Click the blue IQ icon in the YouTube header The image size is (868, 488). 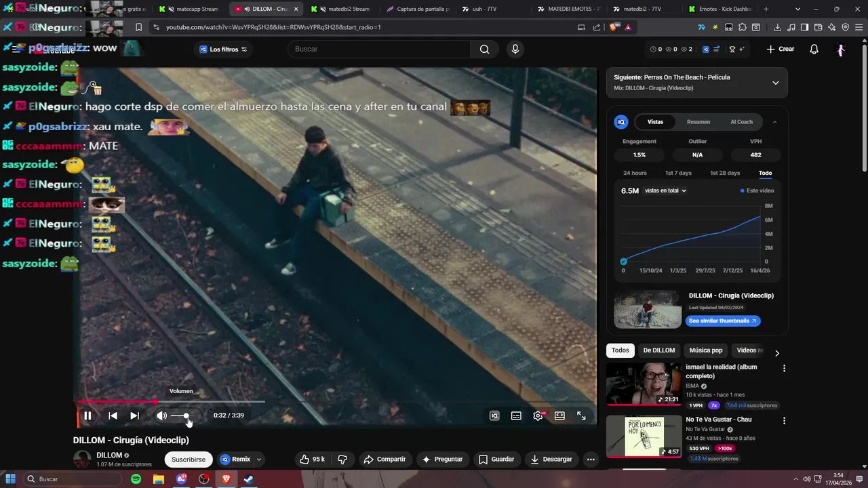coord(706,49)
